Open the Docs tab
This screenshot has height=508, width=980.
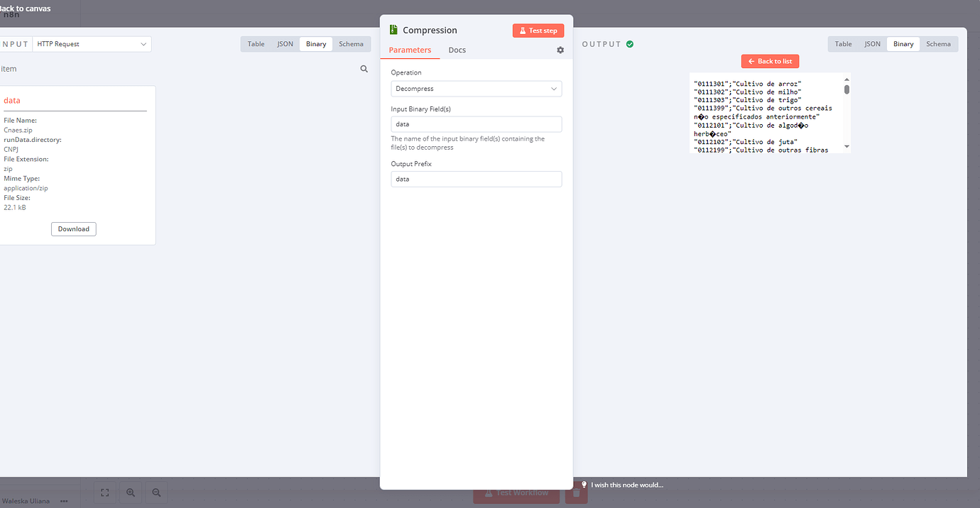(457, 50)
